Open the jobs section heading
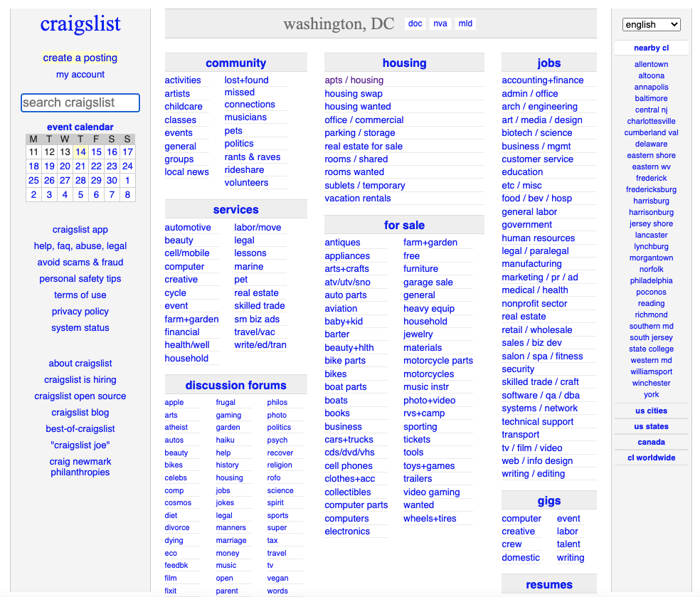Image resolution: width=700 pixels, height=597 pixels. pos(548,63)
